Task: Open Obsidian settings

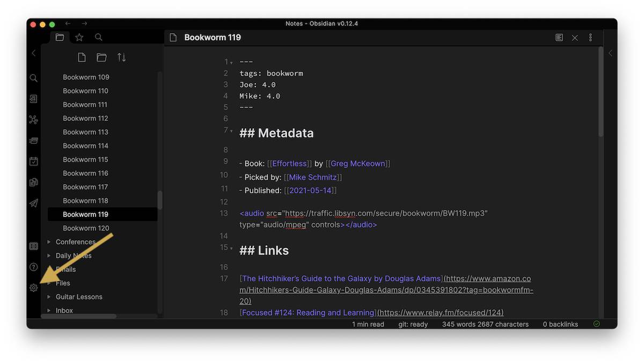Action: tap(33, 288)
